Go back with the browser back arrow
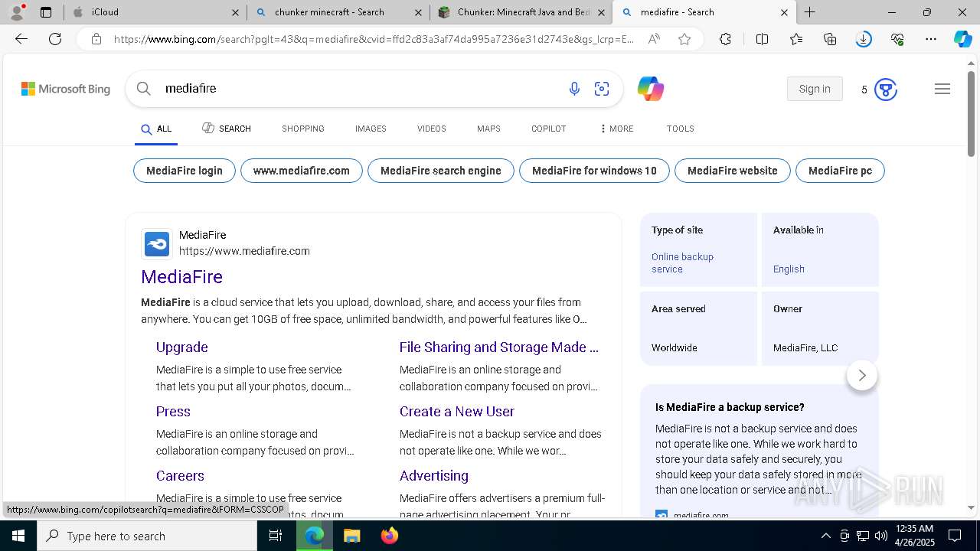980x551 pixels. click(21, 39)
